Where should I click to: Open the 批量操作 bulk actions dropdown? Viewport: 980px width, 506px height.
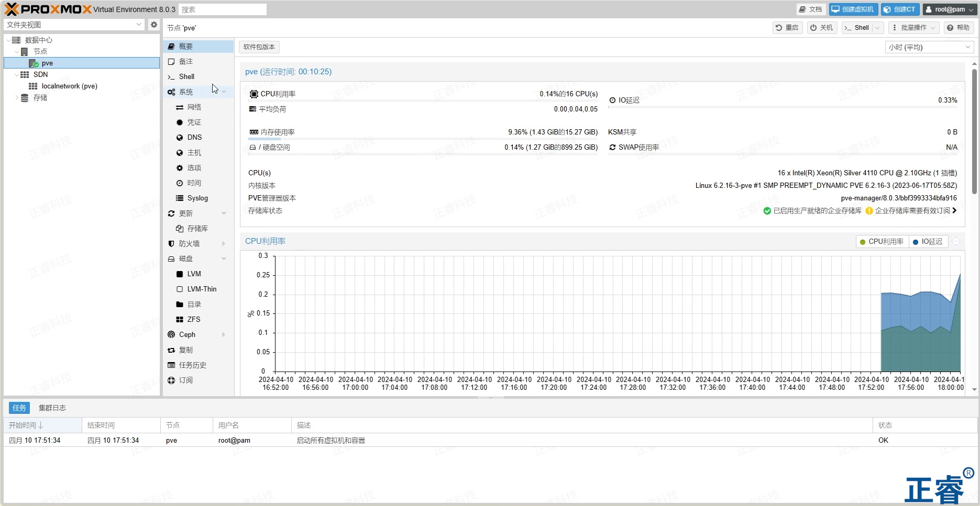[914, 28]
